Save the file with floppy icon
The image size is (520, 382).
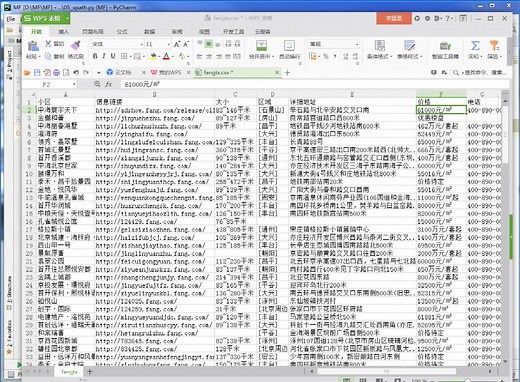(x=37, y=72)
